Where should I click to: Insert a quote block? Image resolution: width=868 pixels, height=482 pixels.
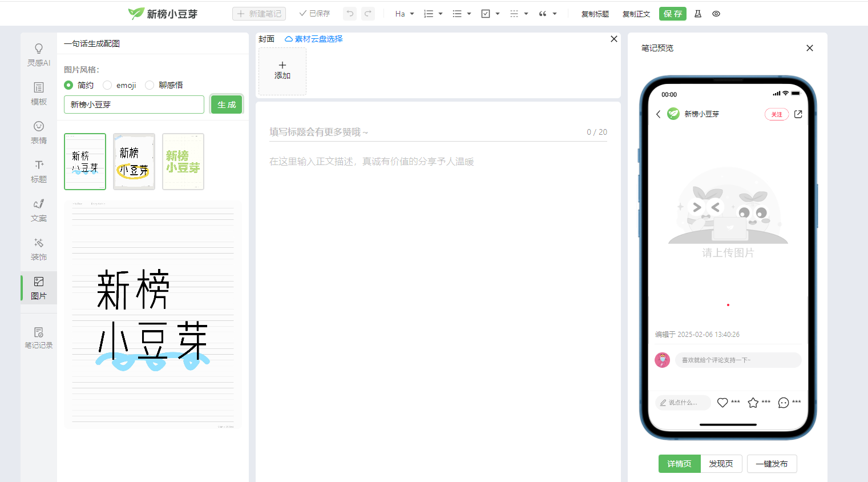[x=543, y=14]
